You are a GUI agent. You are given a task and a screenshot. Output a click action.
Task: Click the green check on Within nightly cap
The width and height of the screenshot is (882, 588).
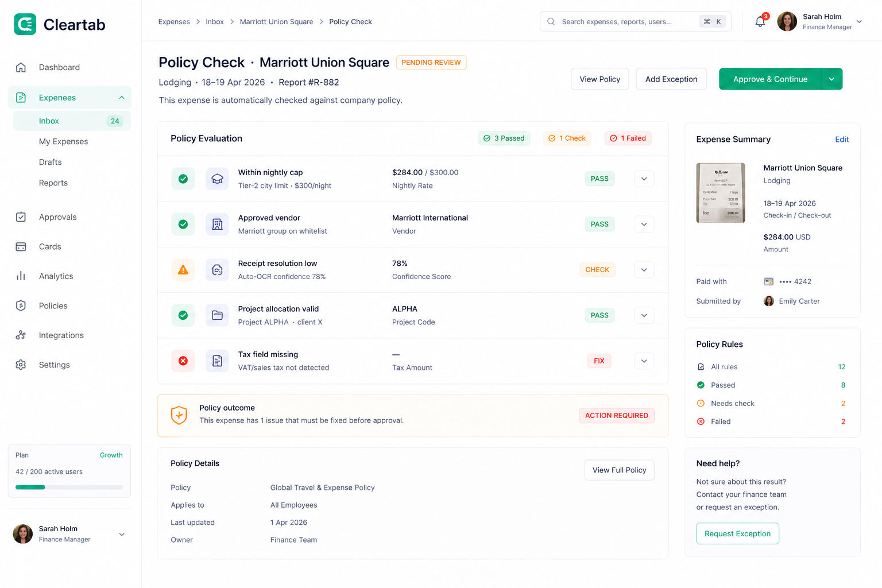pyautogui.click(x=183, y=179)
